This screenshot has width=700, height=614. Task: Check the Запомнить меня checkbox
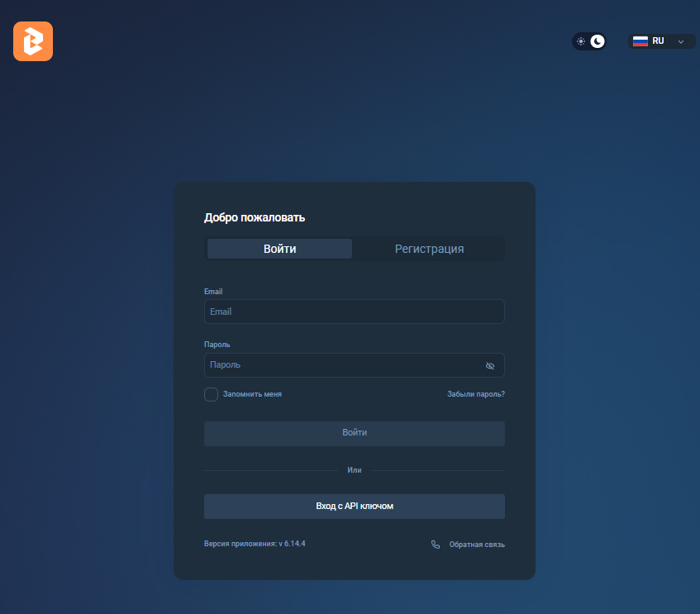coord(212,394)
